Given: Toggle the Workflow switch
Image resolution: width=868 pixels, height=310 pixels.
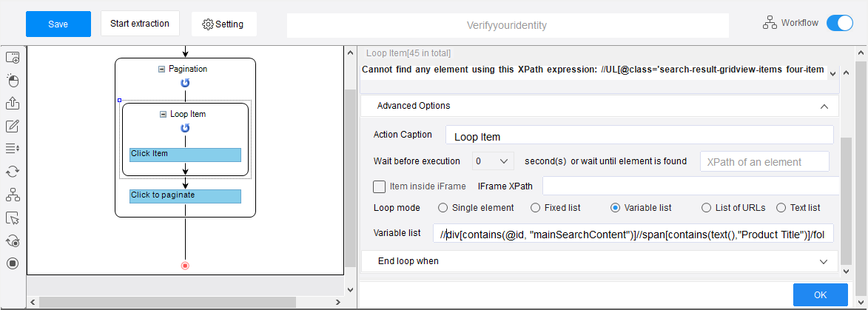Looking at the screenshot, I should pyautogui.click(x=840, y=23).
